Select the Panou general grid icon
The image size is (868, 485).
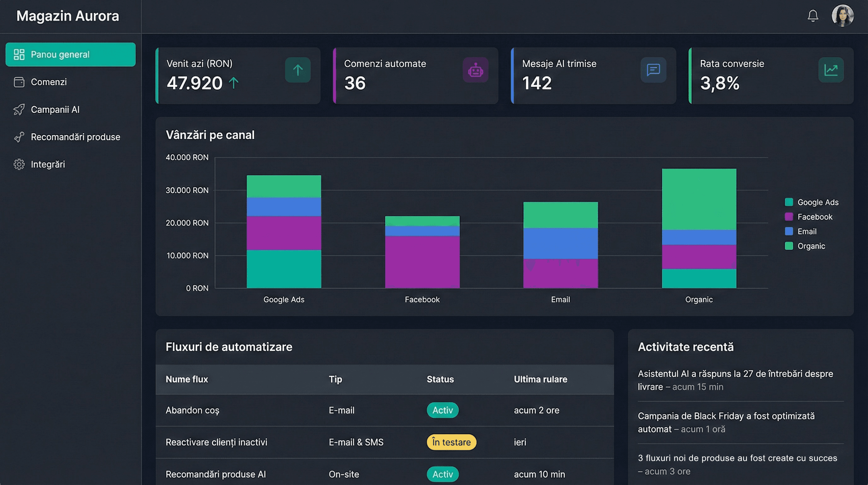[19, 54]
